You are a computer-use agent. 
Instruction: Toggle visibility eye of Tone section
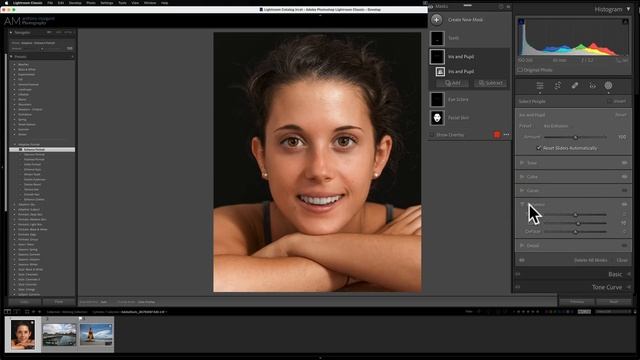click(x=624, y=163)
